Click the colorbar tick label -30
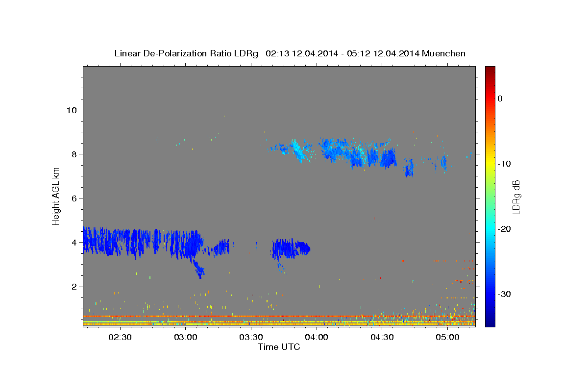This screenshot has width=588, height=392. tap(503, 294)
